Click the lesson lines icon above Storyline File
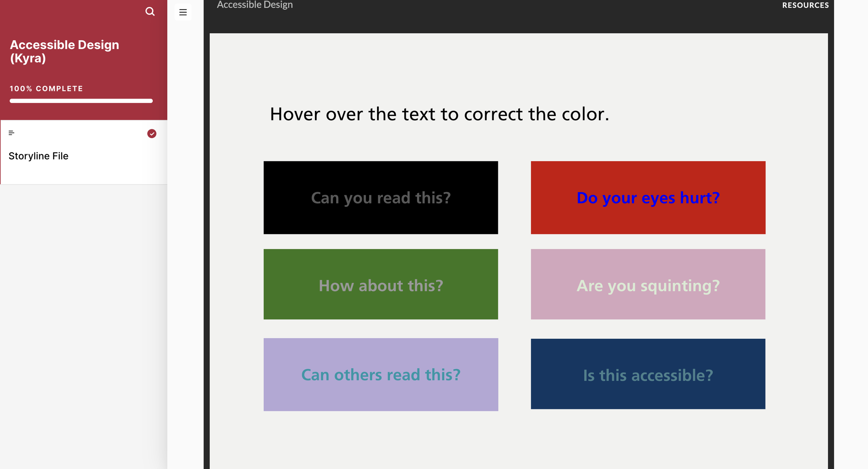Screen dimensions: 868x469 11,133
